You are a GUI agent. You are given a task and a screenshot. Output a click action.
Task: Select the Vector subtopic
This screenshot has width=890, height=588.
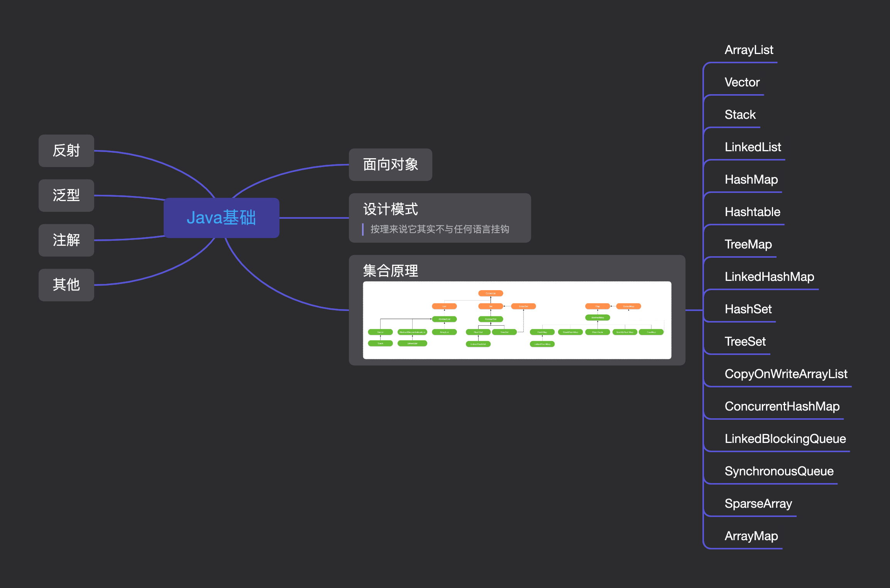[x=742, y=83]
